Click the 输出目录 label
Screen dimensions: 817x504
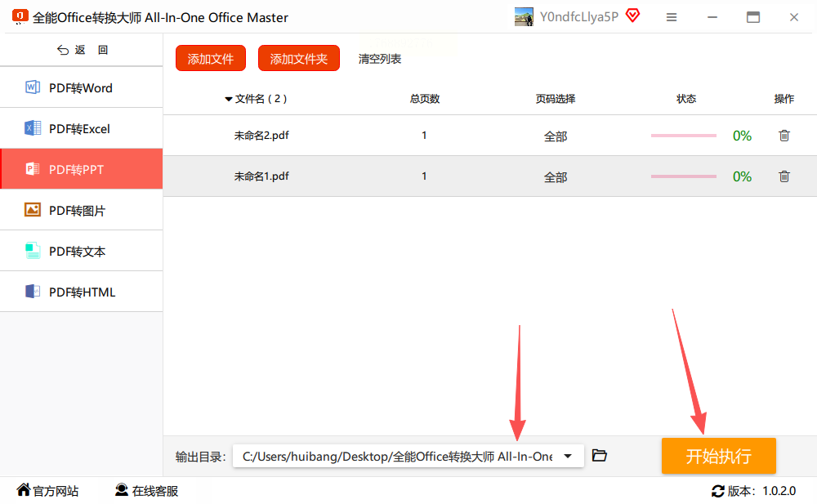tap(201, 457)
